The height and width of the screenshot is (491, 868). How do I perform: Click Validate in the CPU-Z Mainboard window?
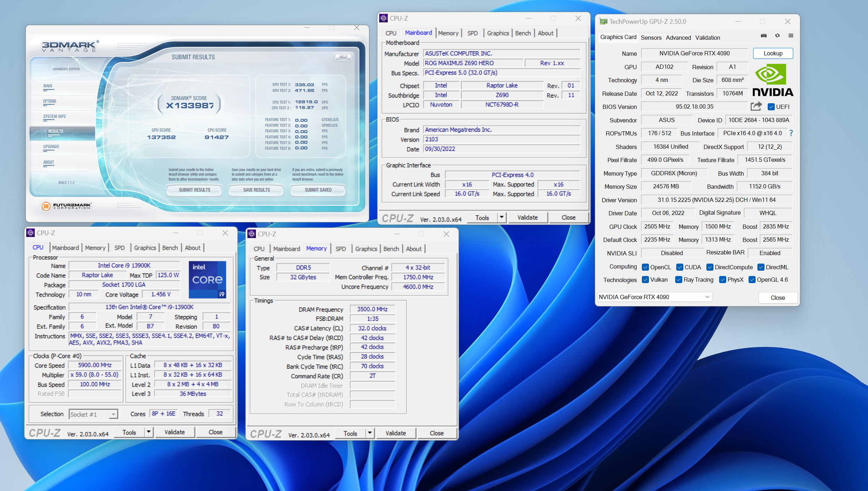(527, 217)
